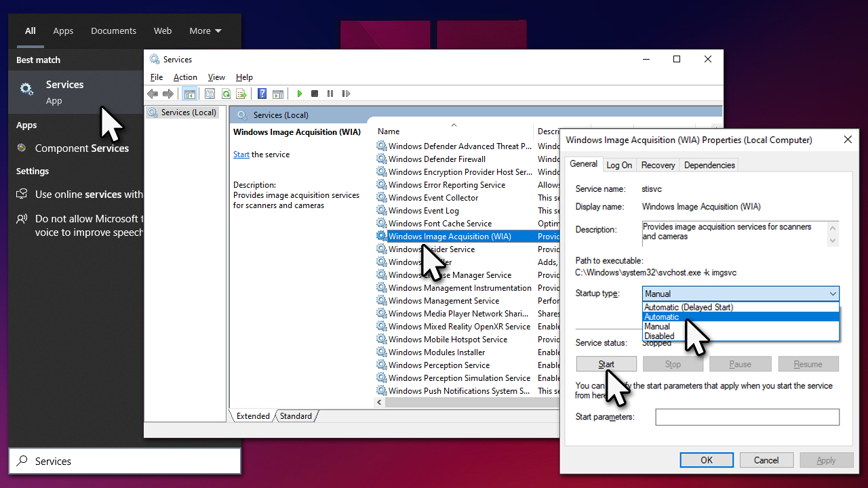Click the stop service toolbar icon

(x=315, y=94)
